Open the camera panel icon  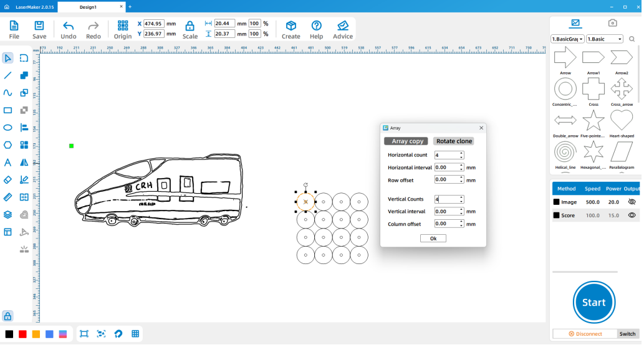613,23
